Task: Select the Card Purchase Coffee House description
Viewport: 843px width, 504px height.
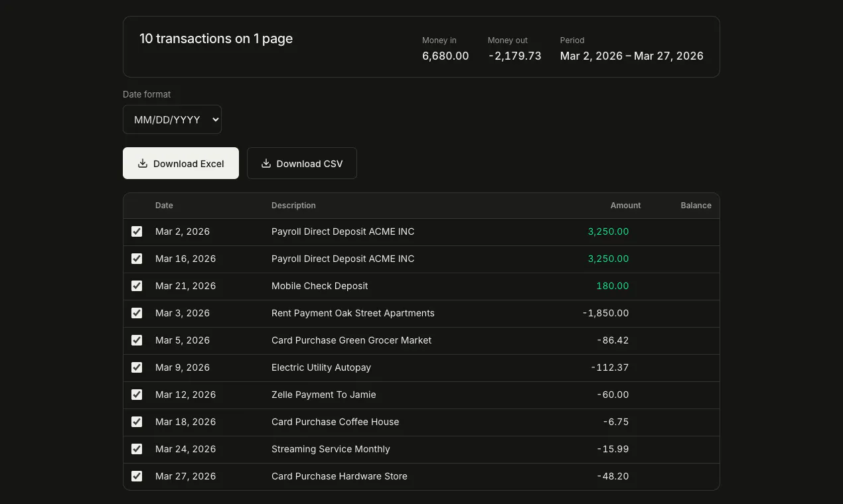Action: click(335, 422)
